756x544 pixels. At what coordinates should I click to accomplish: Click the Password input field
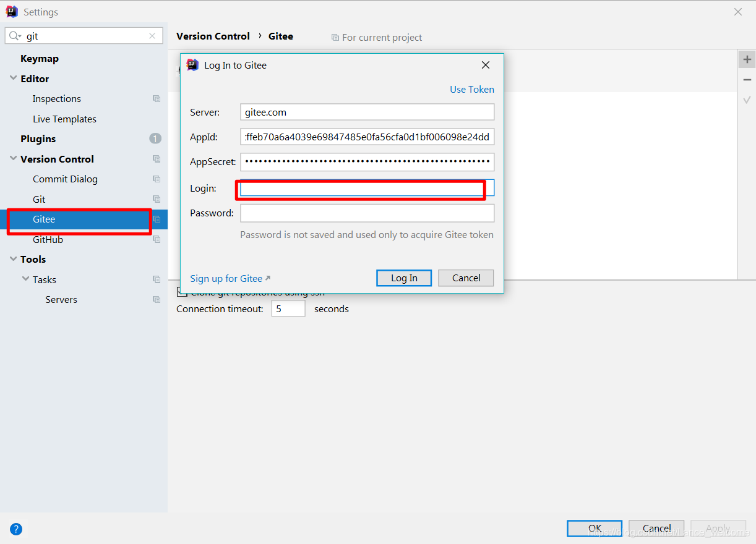[367, 213]
